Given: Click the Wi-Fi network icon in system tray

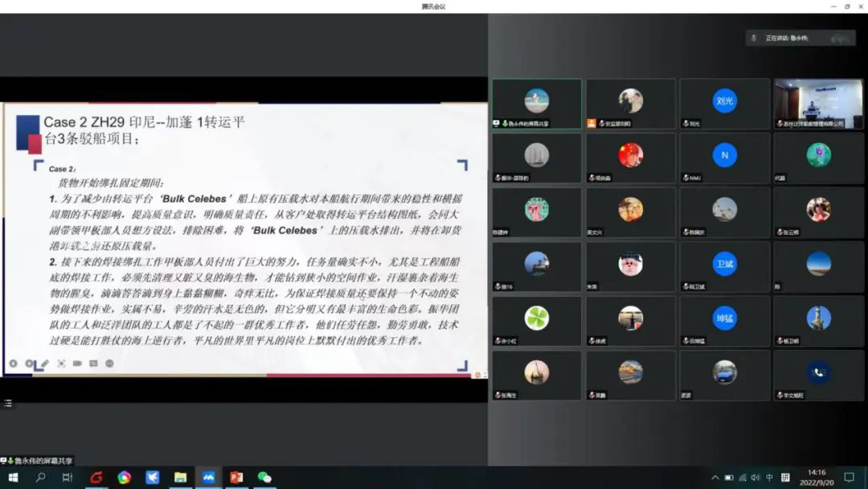Looking at the screenshot, I should point(743,478).
